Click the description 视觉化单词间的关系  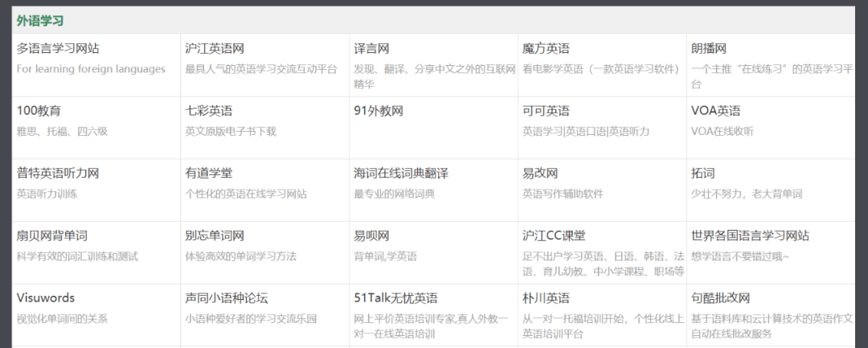coord(62,319)
